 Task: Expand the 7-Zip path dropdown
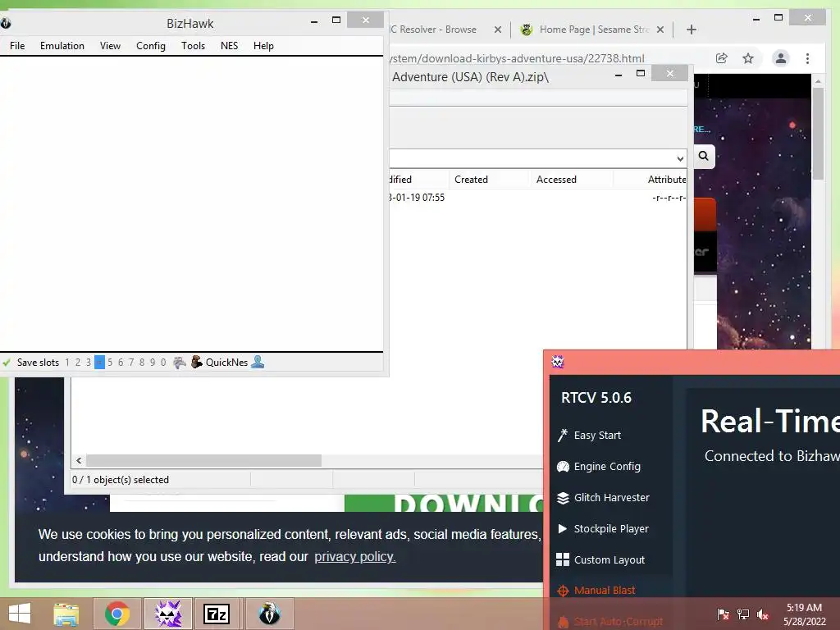(x=680, y=158)
